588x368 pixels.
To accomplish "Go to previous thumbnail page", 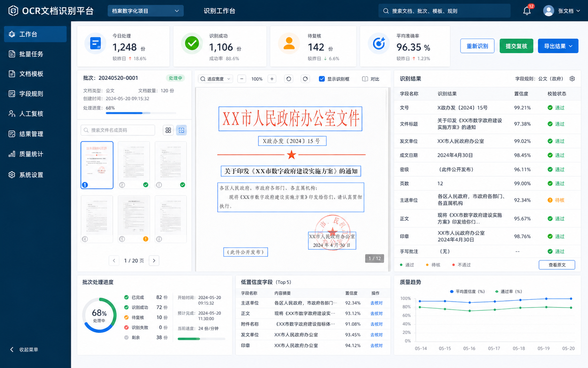I will 114,260.
